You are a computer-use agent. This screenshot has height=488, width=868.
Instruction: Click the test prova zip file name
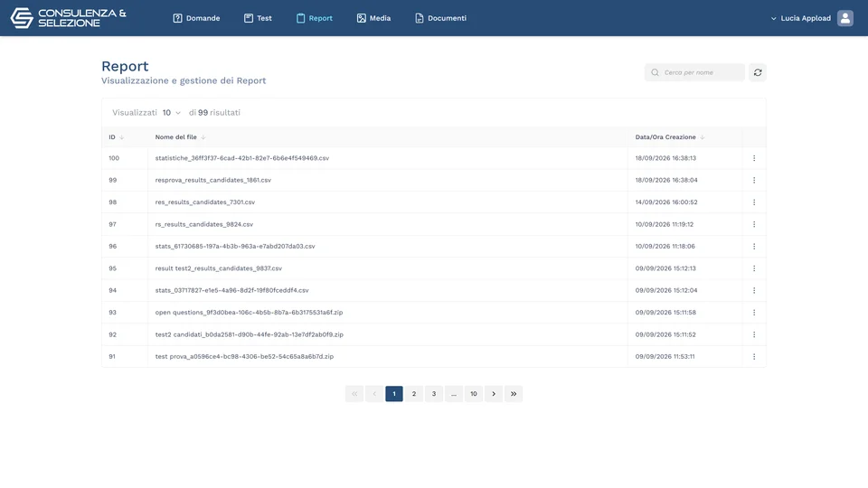(x=244, y=357)
